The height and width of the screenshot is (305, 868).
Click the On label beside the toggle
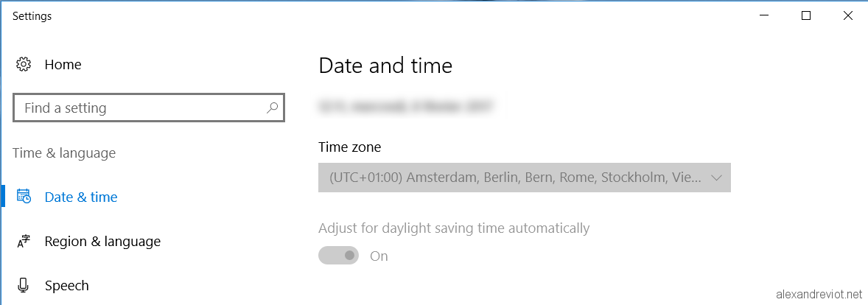click(x=379, y=256)
